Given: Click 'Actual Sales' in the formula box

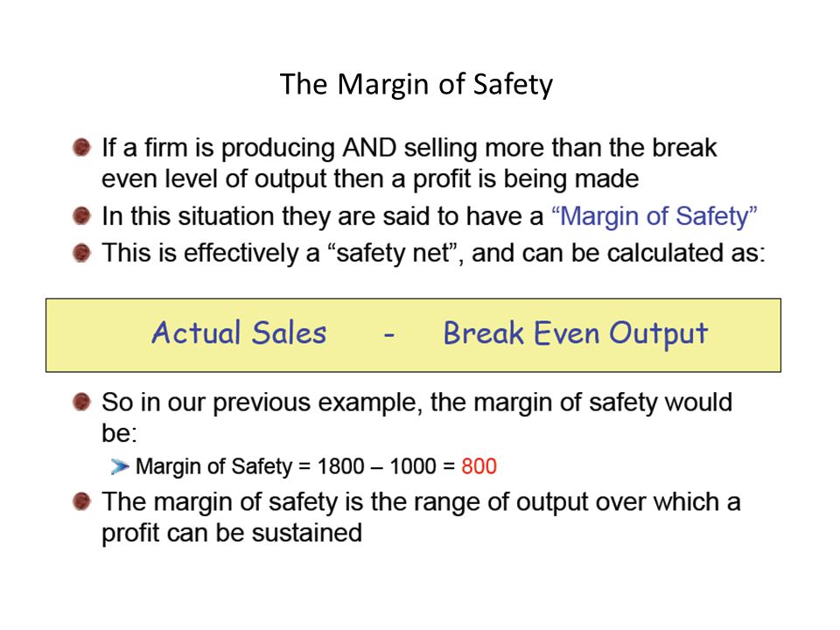Looking at the screenshot, I should [239, 332].
